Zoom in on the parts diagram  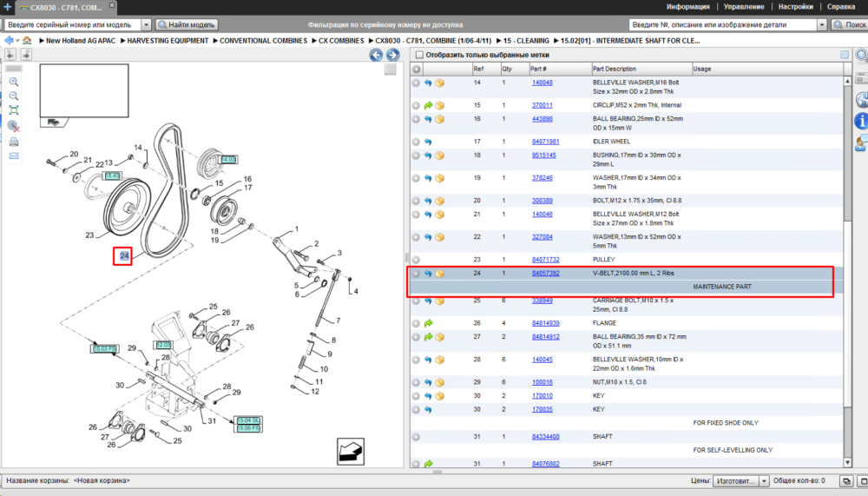pos(14,82)
